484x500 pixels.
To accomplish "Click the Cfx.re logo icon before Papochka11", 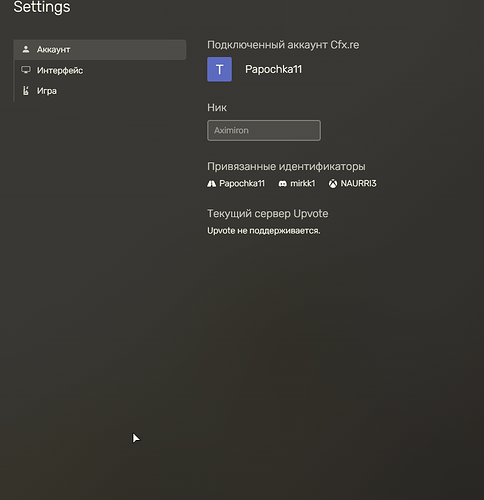I will (211, 184).
